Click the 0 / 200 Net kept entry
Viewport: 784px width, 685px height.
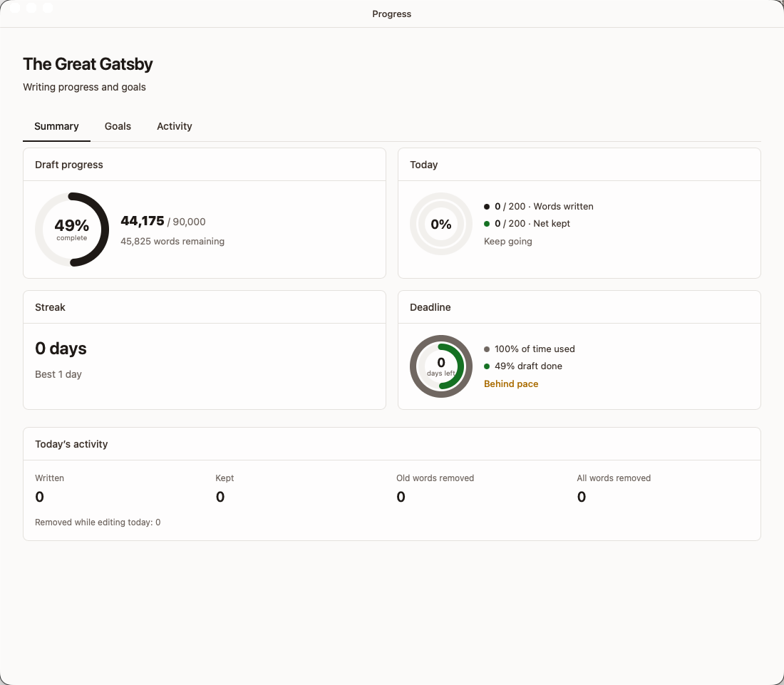pos(527,224)
